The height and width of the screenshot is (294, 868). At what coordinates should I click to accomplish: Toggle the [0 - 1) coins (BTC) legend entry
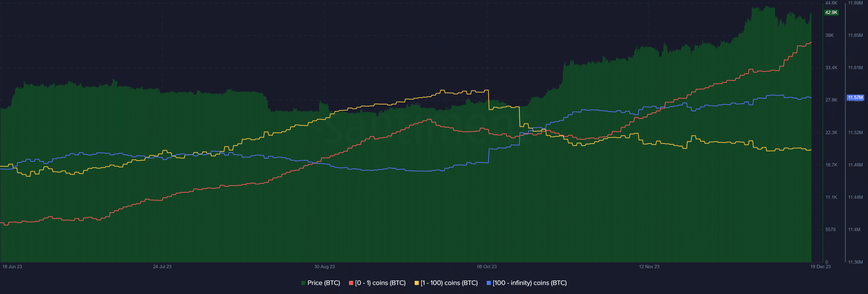click(x=377, y=283)
